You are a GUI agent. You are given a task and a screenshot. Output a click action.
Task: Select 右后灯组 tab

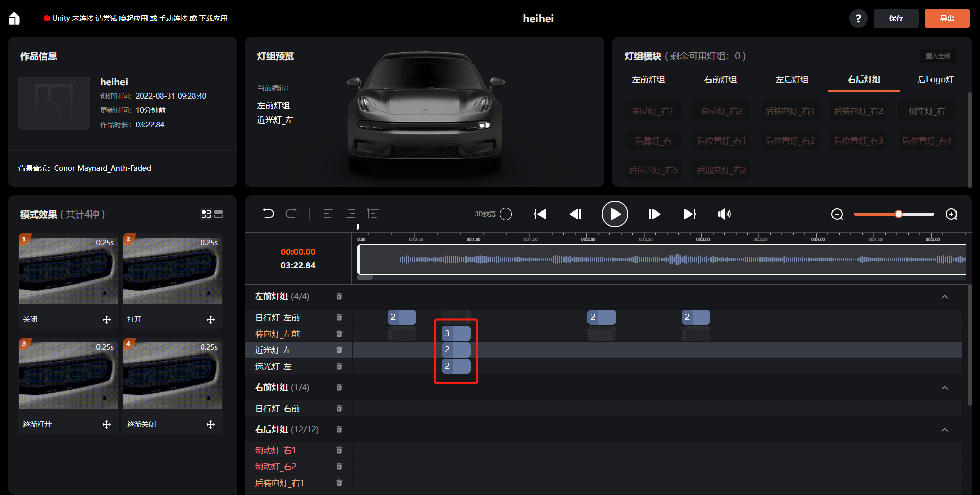[864, 79]
